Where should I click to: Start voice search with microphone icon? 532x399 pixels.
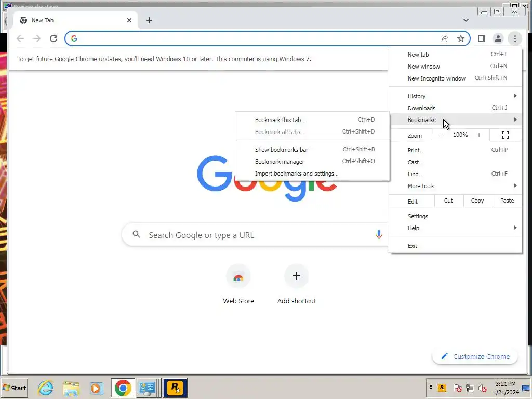pyautogui.click(x=379, y=234)
